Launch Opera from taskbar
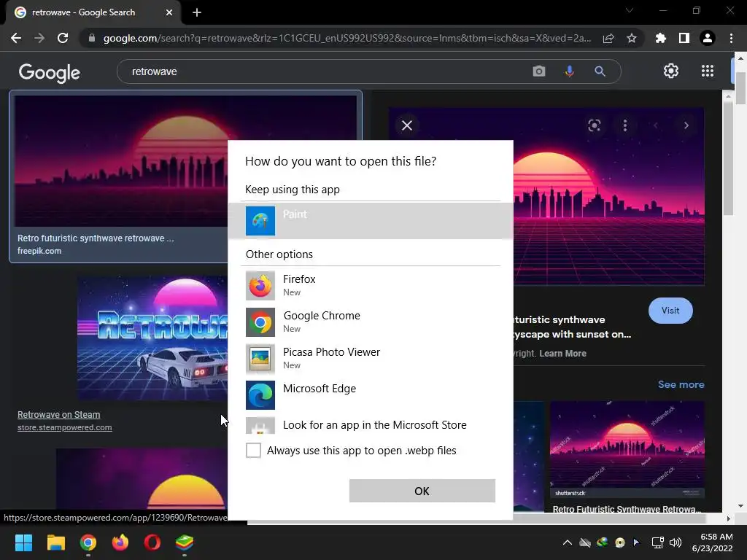 click(152, 542)
